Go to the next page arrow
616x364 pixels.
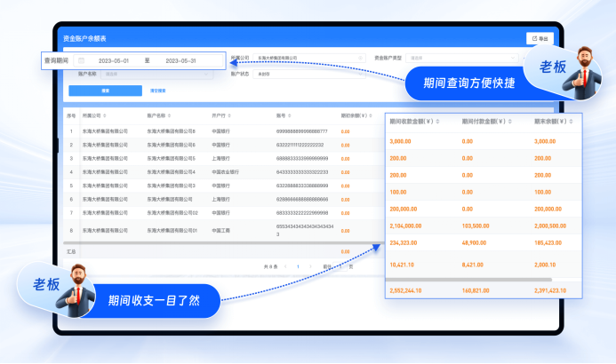point(310,266)
